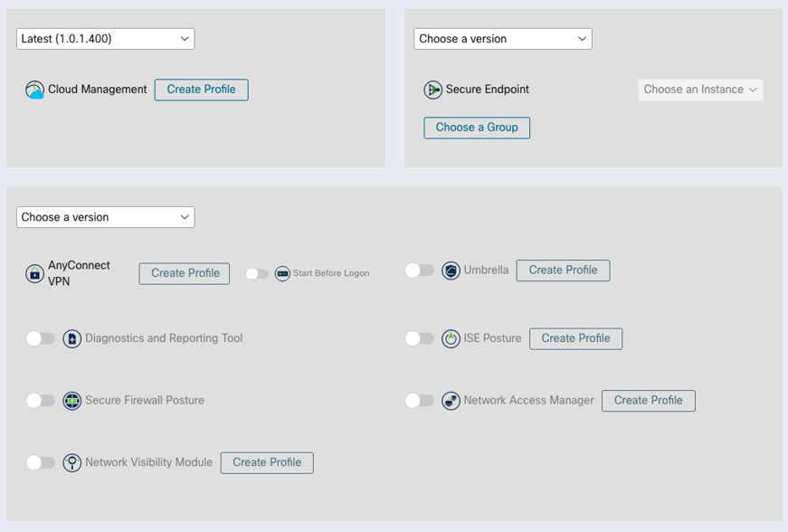This screenshot has width=788, height=532.
Task: Click the Network Visibility Module icon
Action: tap(71, 462)
